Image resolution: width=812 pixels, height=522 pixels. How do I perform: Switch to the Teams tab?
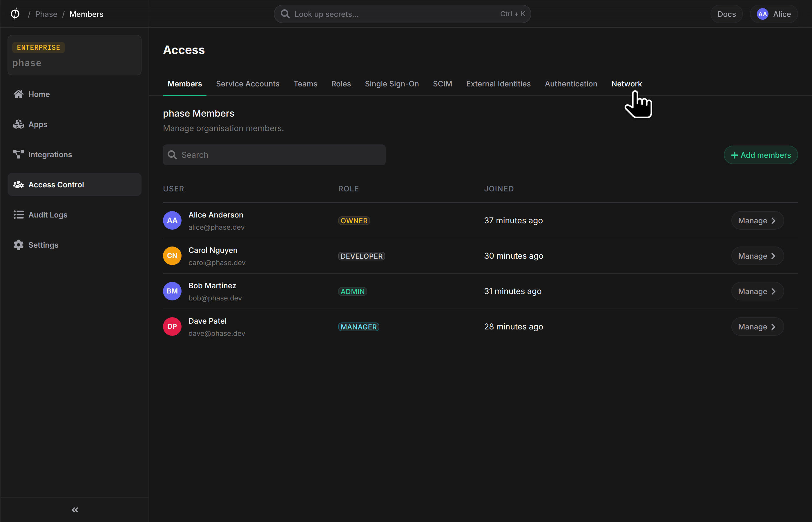[x=305, y=84]
